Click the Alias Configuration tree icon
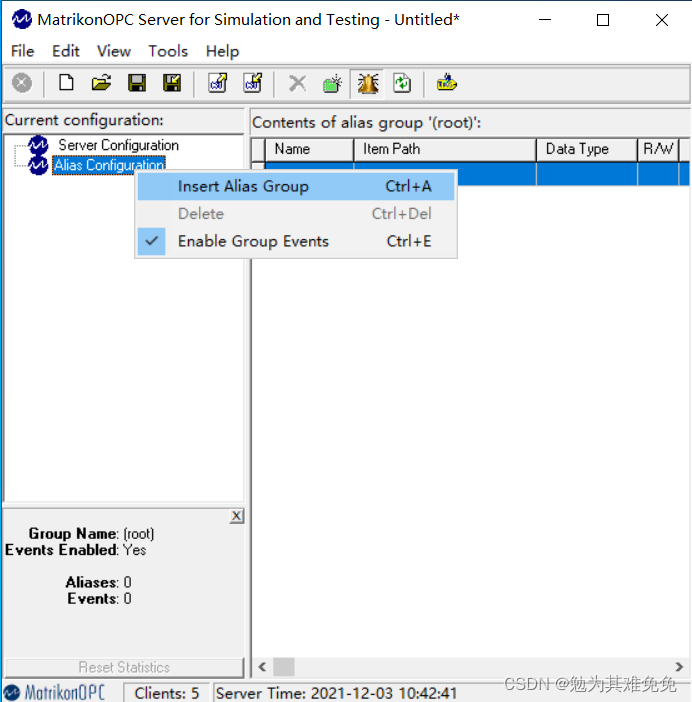Image resolution: width=692 pixels, height=702 pixels. (x=38, y=165)
